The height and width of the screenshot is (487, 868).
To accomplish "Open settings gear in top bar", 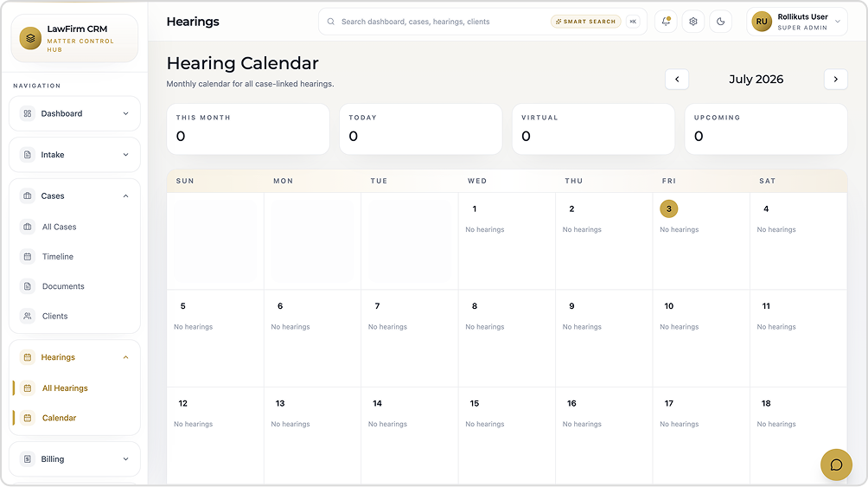I will click(693, 22).
